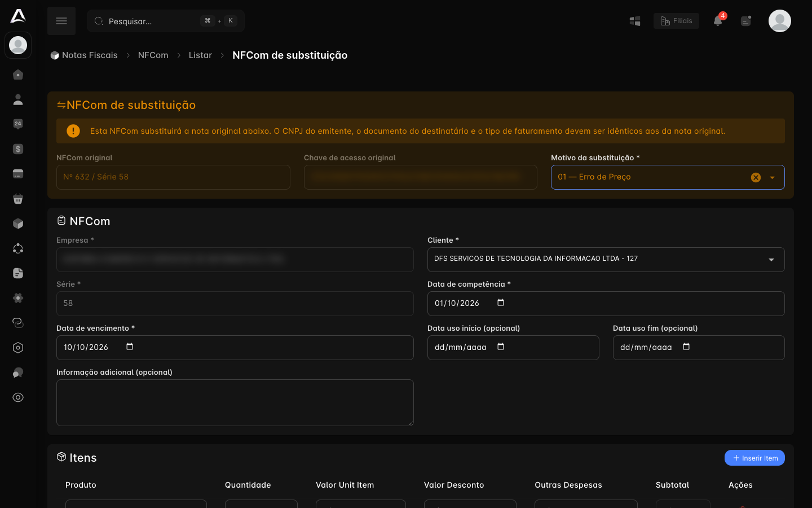Open the sidebar connected nodes icon
The width and height of the screenshot is (812, 508).
coord(18,248)
